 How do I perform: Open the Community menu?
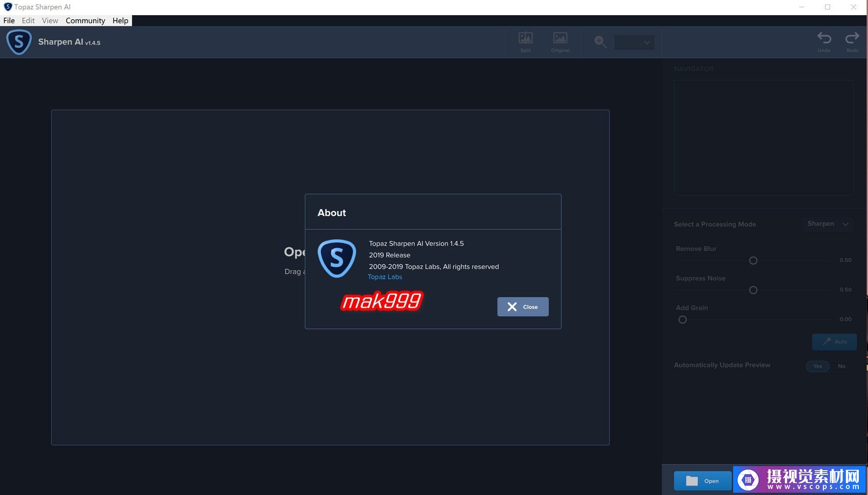point(85,21)
